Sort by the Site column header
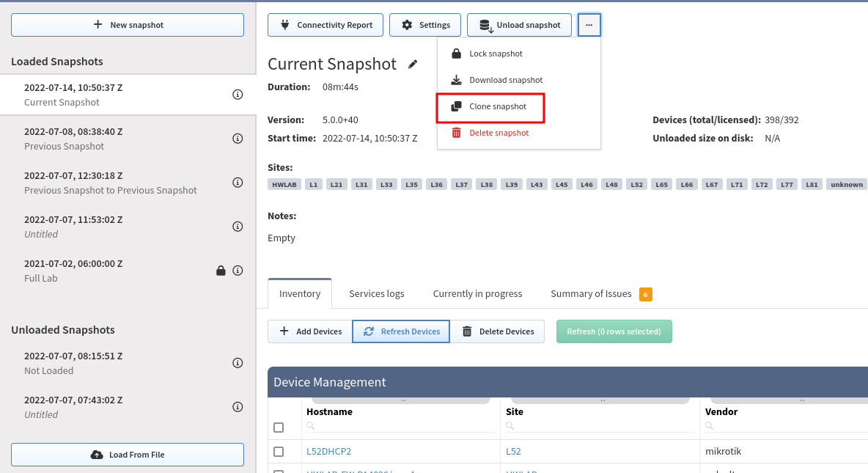Viewport: 868px width, 473px height. click(514, 411)
